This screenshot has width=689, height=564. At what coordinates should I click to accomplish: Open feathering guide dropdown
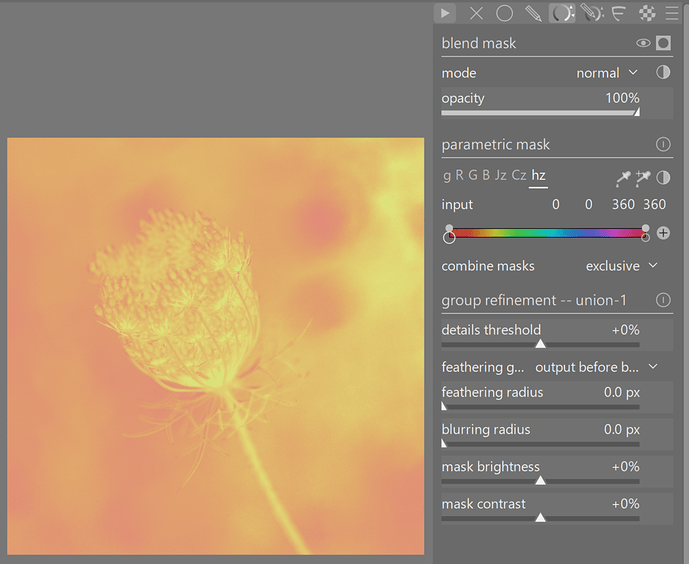pyautogui.click(x=596, y=367)
